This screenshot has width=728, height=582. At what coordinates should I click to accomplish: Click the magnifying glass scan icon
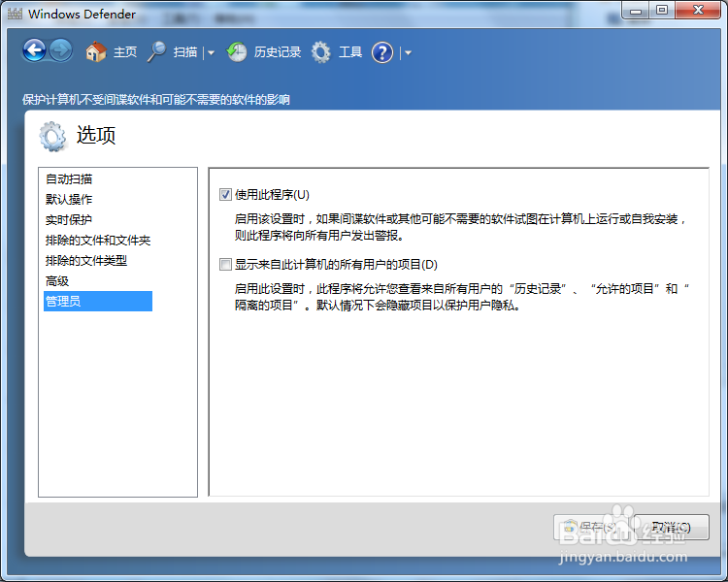[x=156, y=51]
